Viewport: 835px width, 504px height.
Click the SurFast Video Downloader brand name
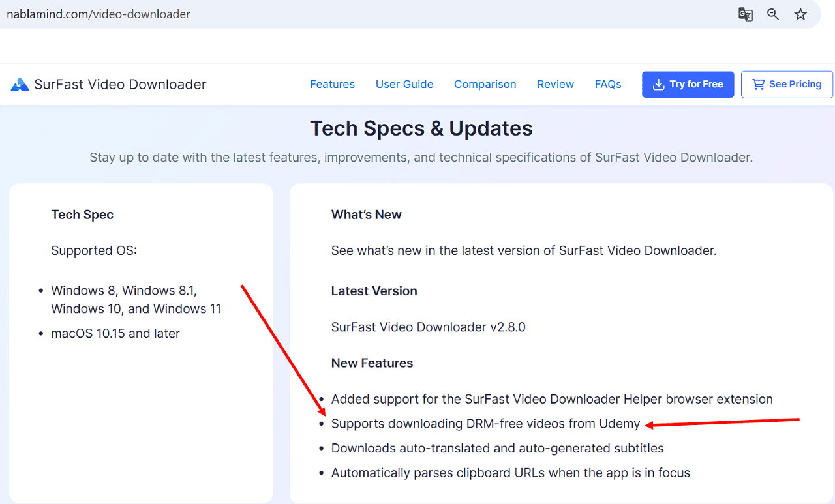tap(120, 84)
